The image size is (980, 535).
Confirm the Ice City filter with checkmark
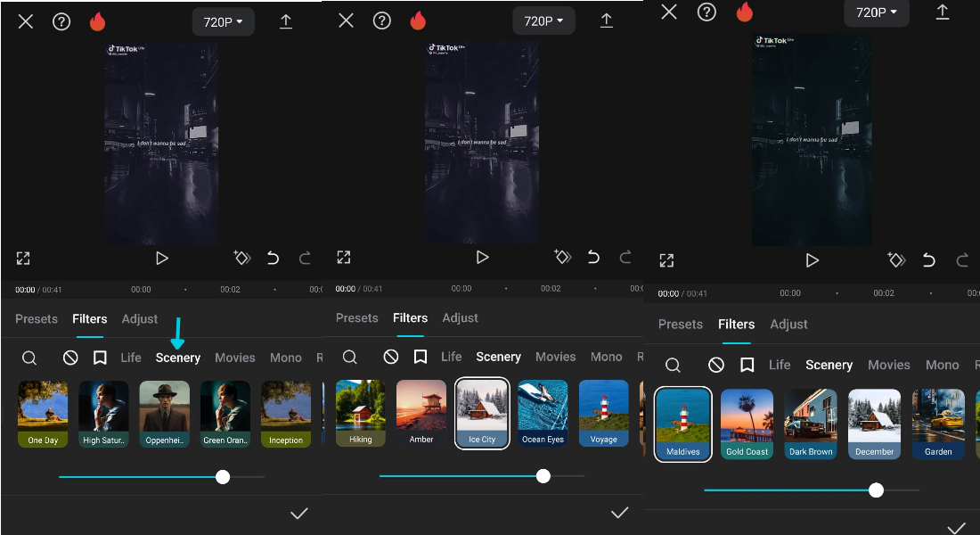point(620,513)
